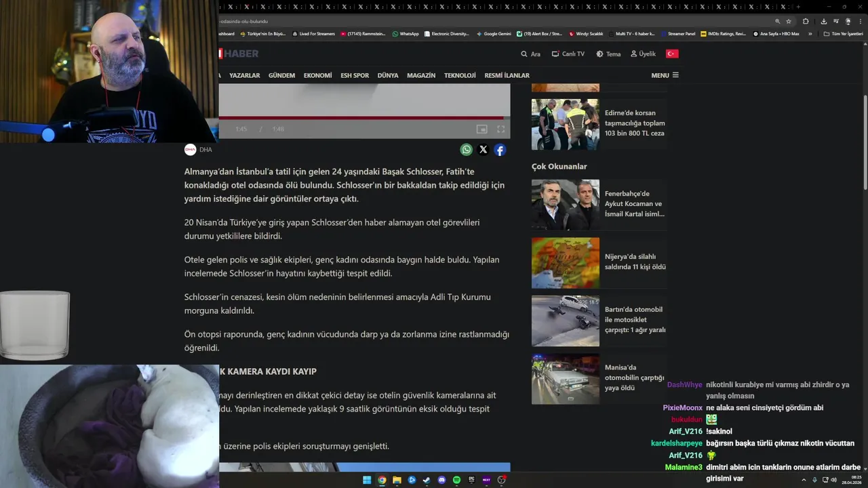Toggle video picture-in-picture icon

click(481, 129)
